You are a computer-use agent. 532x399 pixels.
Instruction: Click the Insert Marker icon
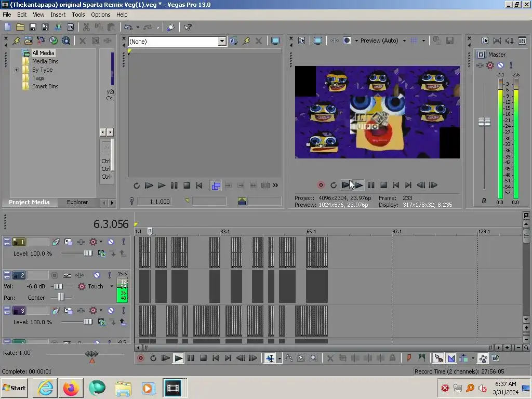(409, 358)
